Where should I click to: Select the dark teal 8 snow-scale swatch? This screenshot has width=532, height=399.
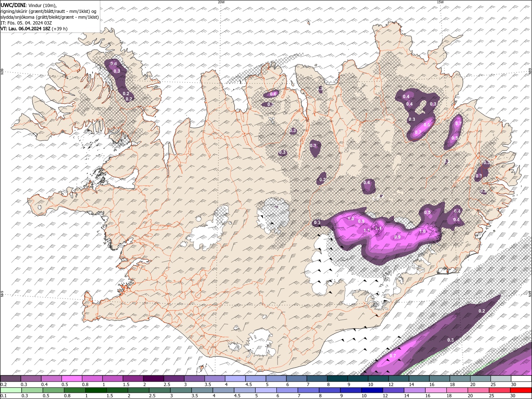point(337,379)
